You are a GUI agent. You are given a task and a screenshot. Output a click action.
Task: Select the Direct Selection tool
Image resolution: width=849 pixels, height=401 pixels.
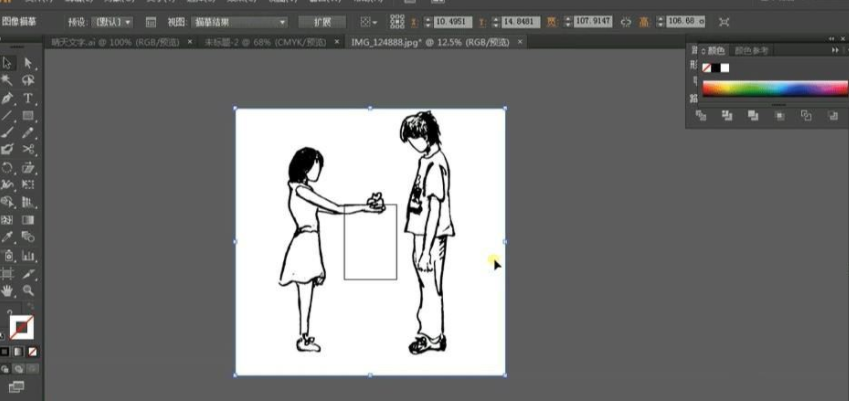click(x=28, y=63)
